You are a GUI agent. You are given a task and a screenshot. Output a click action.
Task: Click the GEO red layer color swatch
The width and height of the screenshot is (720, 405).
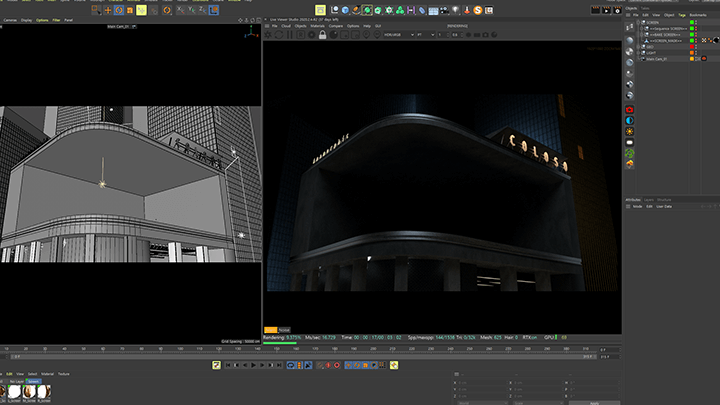click(692, 47)
